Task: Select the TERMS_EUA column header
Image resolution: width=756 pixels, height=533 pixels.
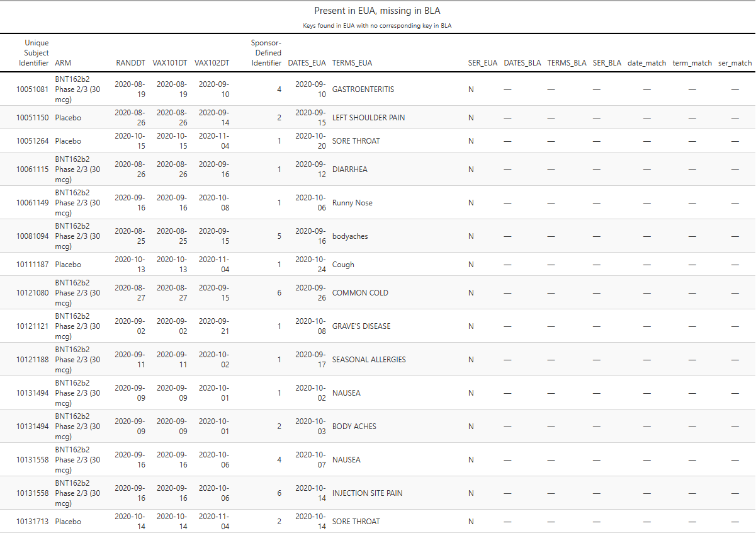Action: coord(353,63)
